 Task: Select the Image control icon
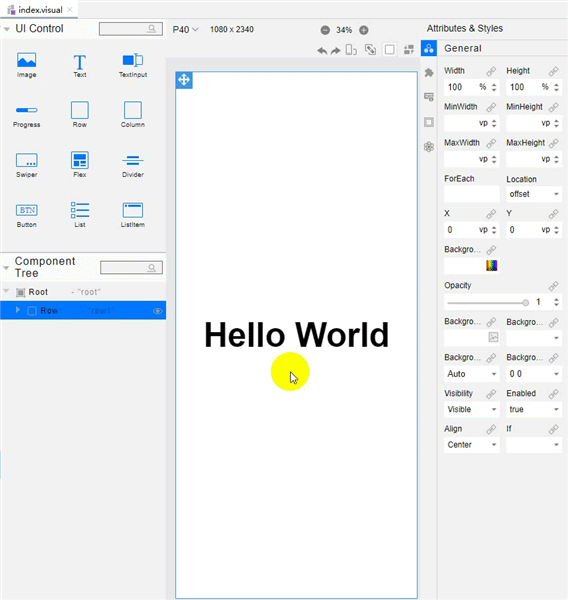26,60
